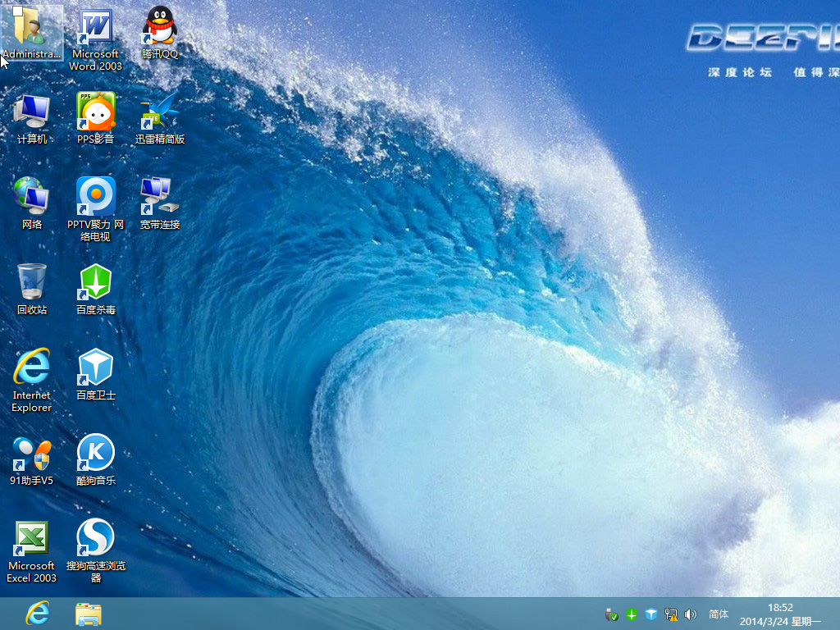
Task: Launch Microsoft Excel 2003
Action: click(32, 541)
